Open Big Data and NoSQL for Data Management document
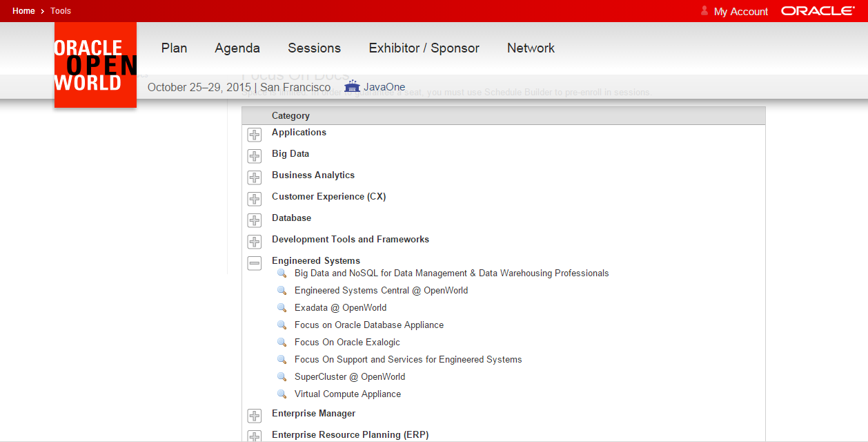Screen dimensions: 868x442 pyautogui.click(x=452, y=273)
